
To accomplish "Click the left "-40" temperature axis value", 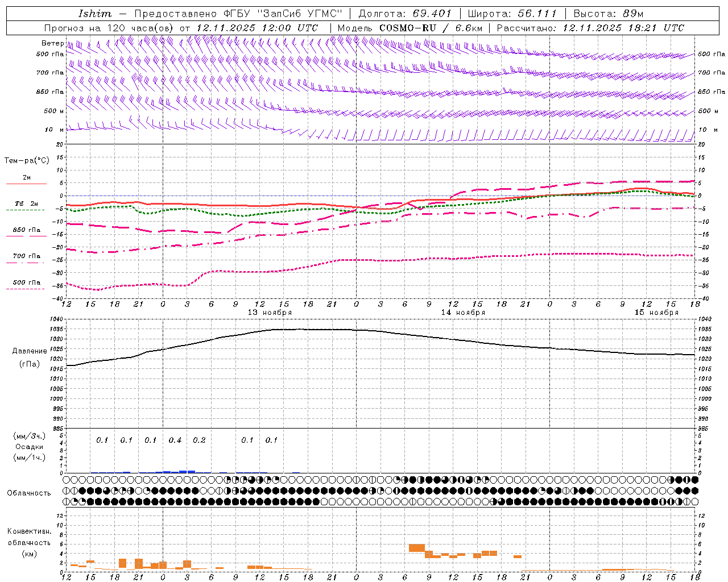I will point(58,298).
